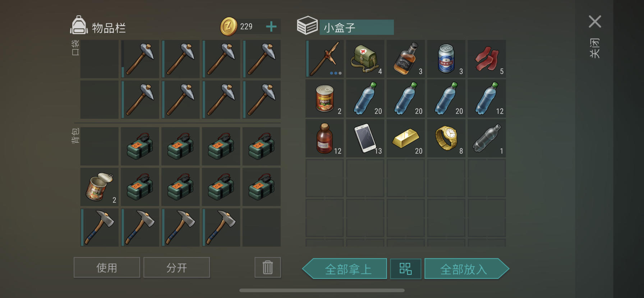Click the 使用 button
This screenshot has width=644, height=298.
pyautogui.click(x=107, y=267)
